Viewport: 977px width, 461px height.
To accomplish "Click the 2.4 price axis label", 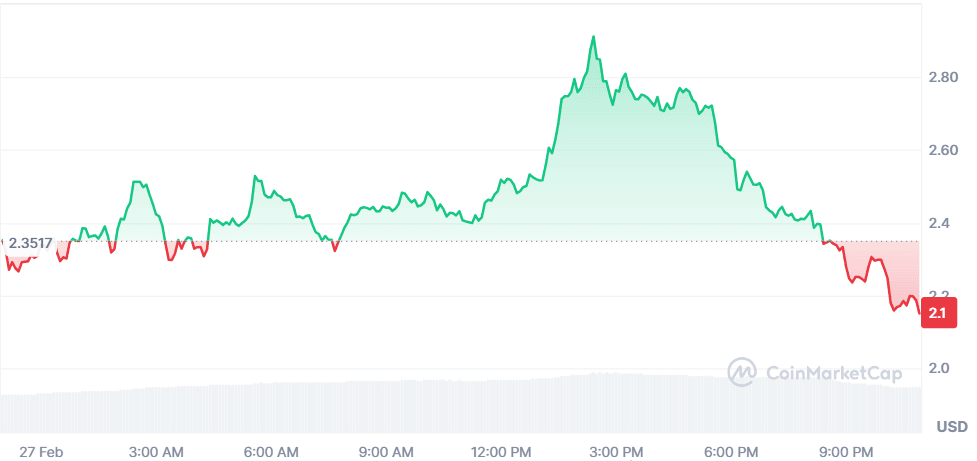I will (939, 223).
